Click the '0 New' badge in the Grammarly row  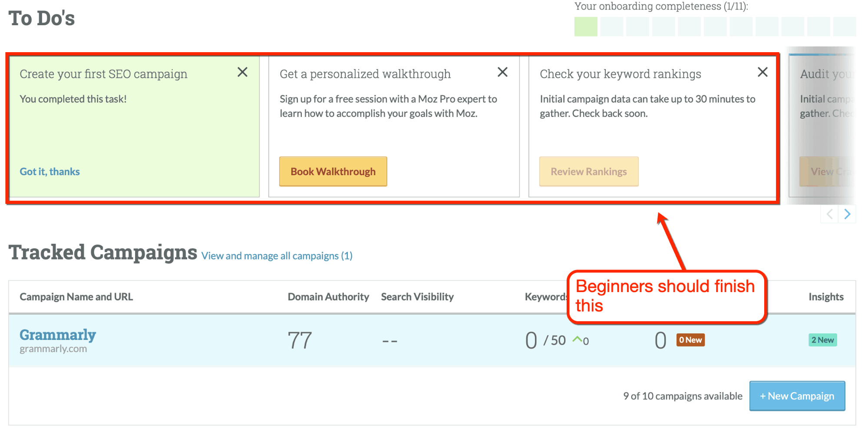[690, 339]
